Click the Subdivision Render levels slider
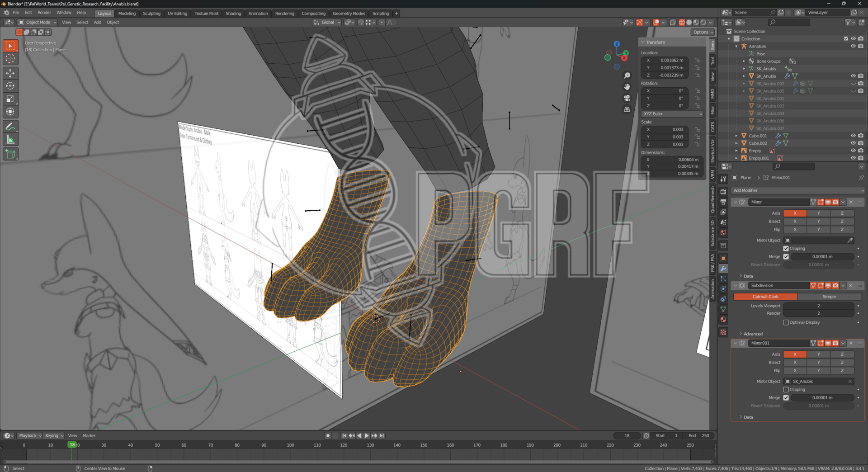Image resolution: width=868 pixels, height=472 pixels. pos(818,313)
